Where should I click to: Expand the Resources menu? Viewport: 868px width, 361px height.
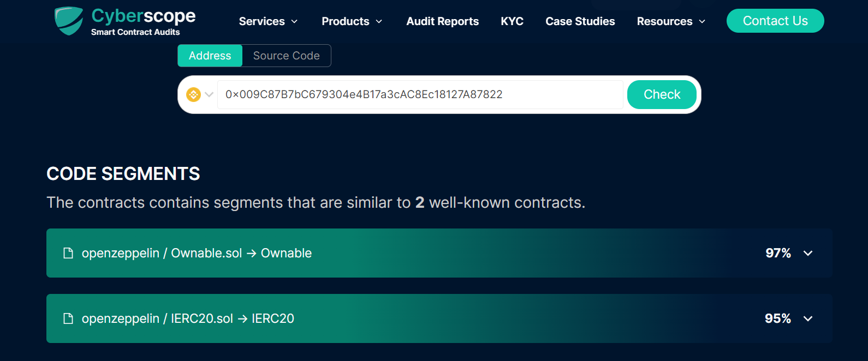click(671, 21)
